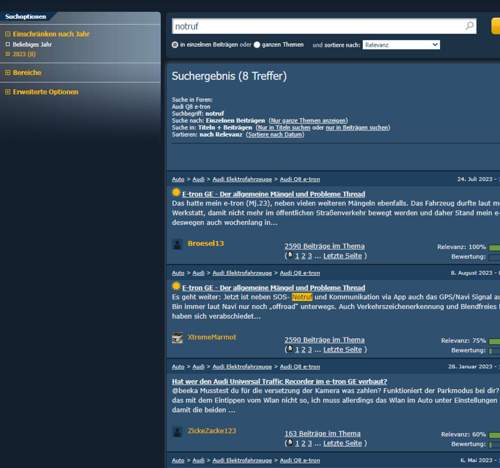Select 'in einzelnen Beiträgen' radio option
The height and width of the screenshot is (468, 500).
coord(175,45)
